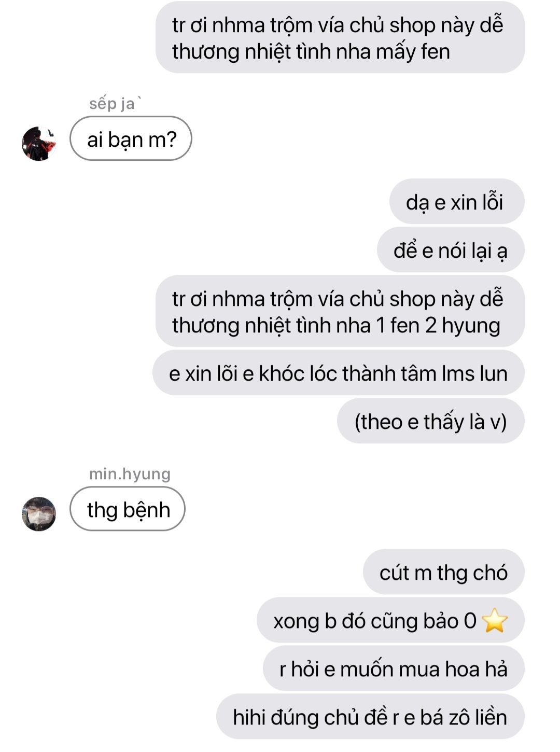Select the 'cút m thg chó' message
560x752 pixels.
[x=444, y=572]
